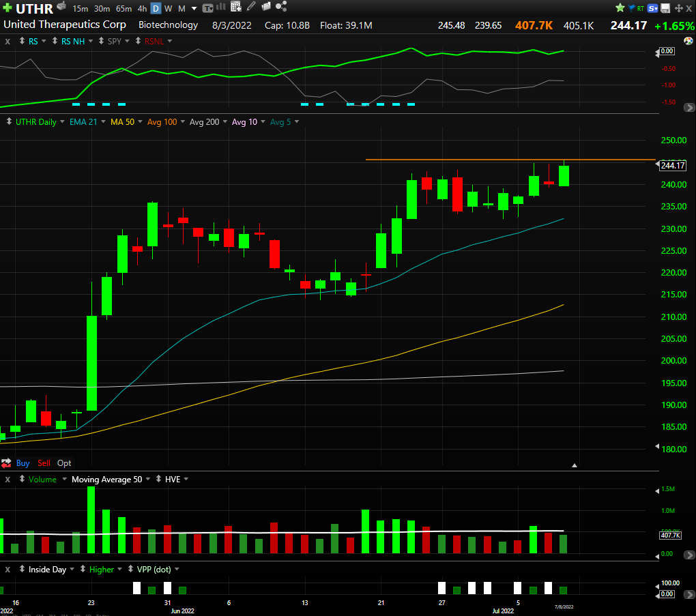Click reorder arrows beside Volume

point(22,479)
